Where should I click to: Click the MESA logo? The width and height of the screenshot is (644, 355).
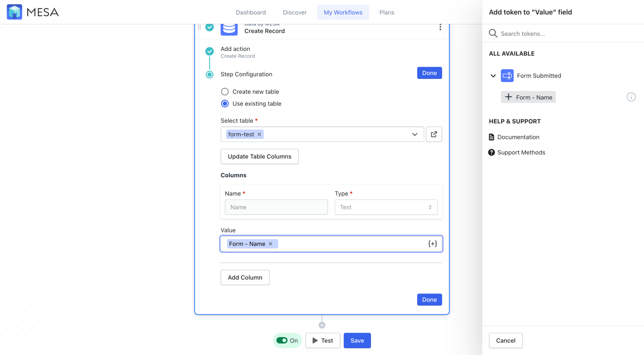coord(32,12)
